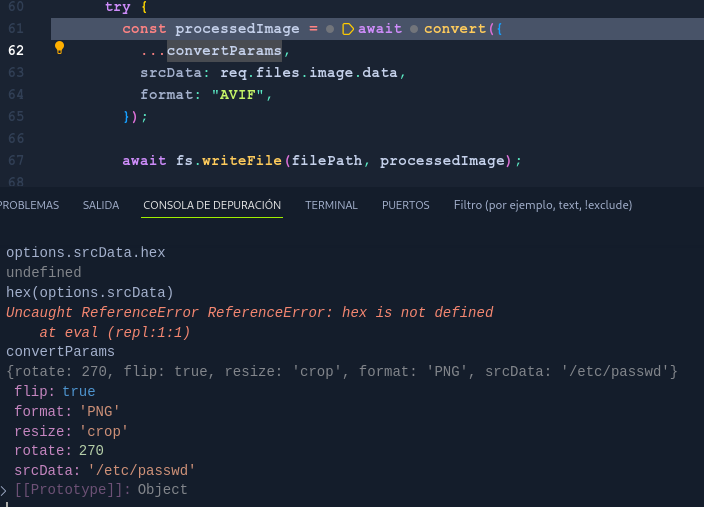Image resolution: width=704 pixels, height=507 pixels.
Task: Open the PROBLEMAS panel tab
Action: coord(28,205)
